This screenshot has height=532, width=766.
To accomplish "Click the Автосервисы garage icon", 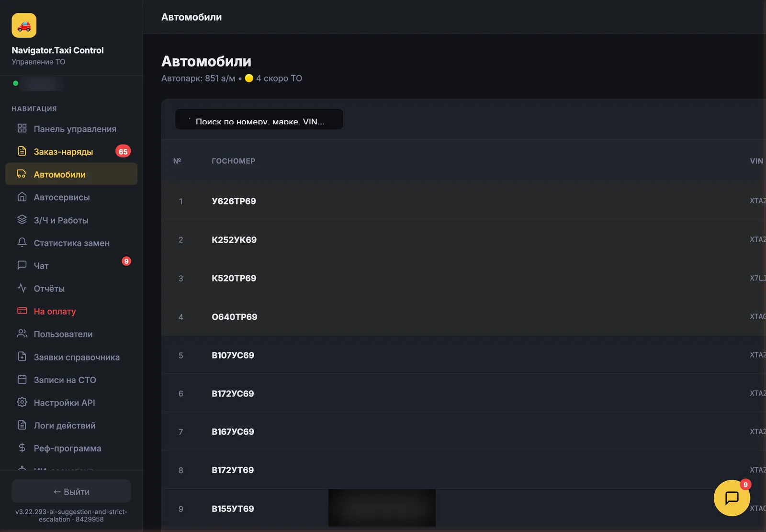I will (x=22, y=197).
